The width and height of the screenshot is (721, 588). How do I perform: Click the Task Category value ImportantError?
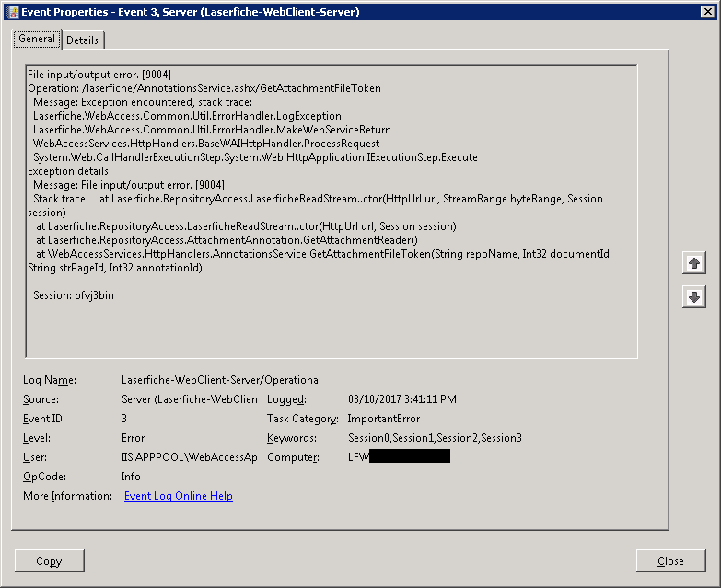click(384, 419)
